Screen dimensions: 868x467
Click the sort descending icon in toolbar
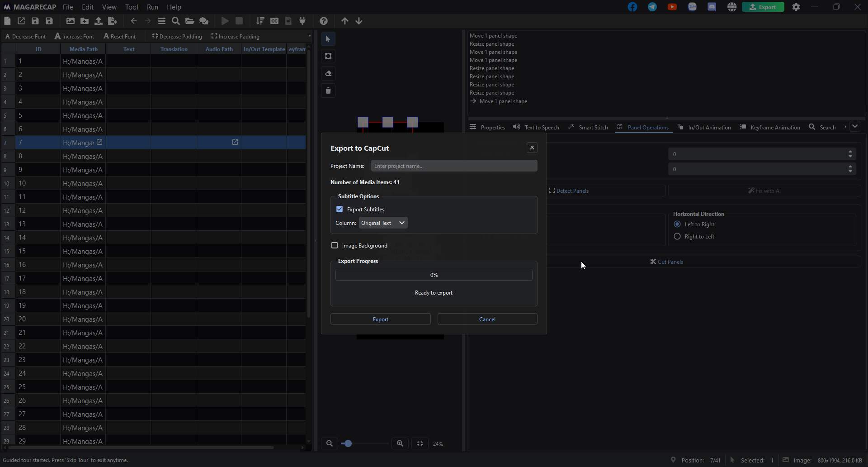coord(260,21)
